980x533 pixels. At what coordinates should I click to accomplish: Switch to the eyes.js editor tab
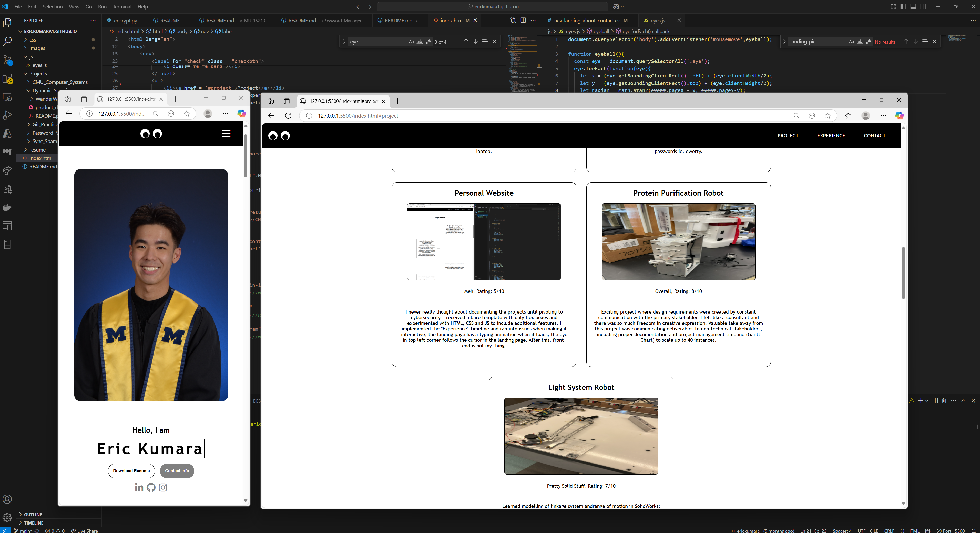coord(657,20)
